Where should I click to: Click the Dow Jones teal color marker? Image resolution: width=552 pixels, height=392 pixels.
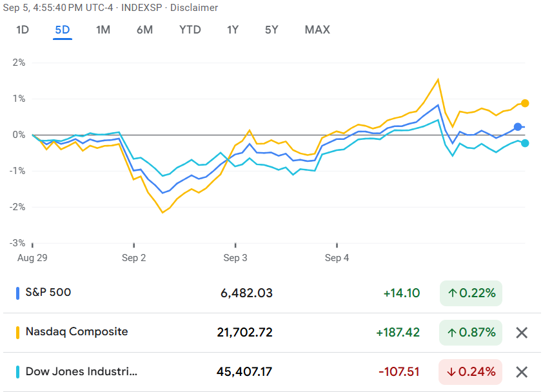click(x=17, y=372)
